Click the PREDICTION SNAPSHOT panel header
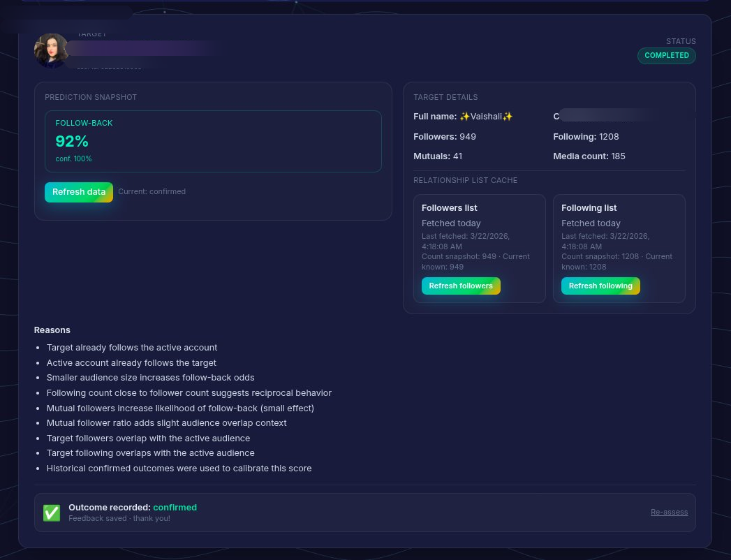The height and width of the screenshot is (560, 731). [91, 97]
